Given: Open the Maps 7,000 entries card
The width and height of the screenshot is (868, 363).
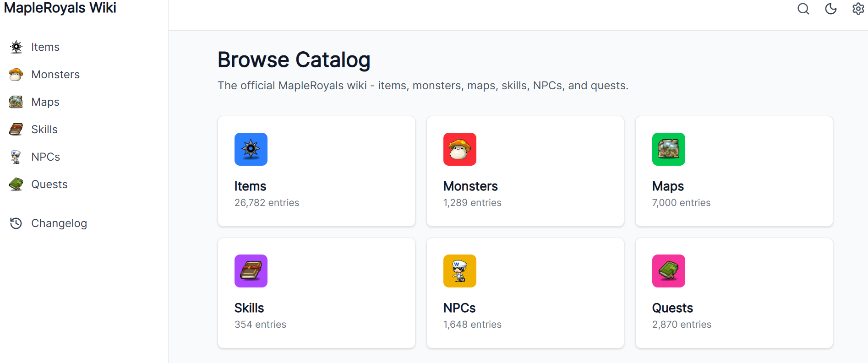Looking at the screenshot, I should pyautogui.click(x=734, y=171).
